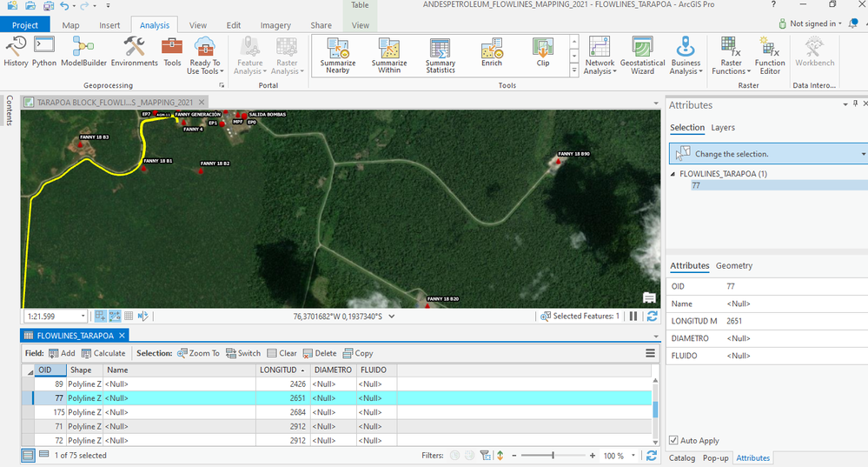The width and height of the screenshot is (868, 467).
Task: Pause map drawing in status bar
Action: 633,317
